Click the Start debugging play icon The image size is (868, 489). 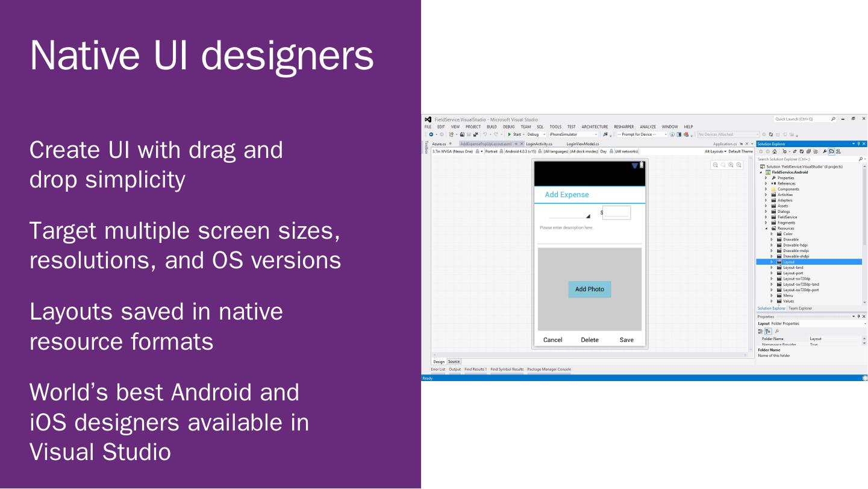tap(510, 134)
